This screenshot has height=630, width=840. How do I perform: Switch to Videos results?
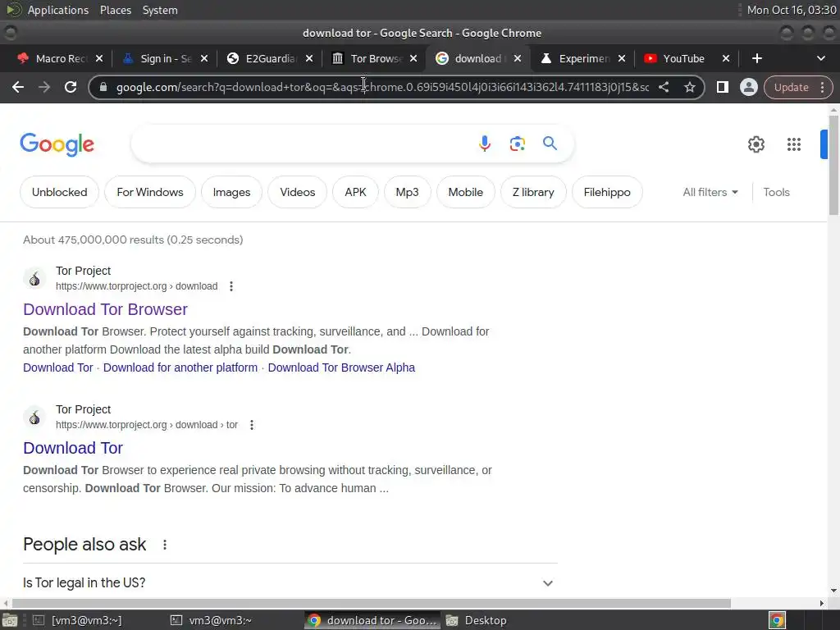(x=297, y=192)
